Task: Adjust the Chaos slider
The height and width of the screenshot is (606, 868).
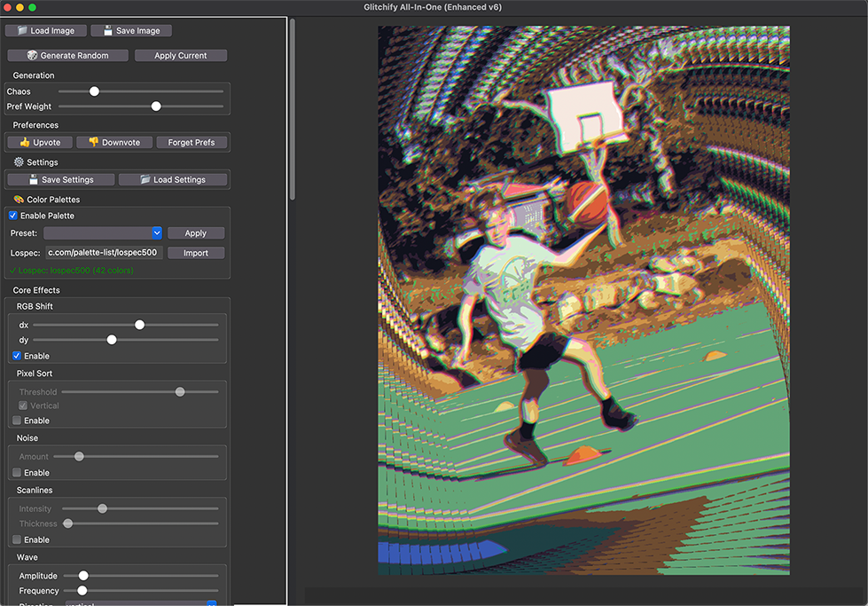Action: tap(95, 91)
